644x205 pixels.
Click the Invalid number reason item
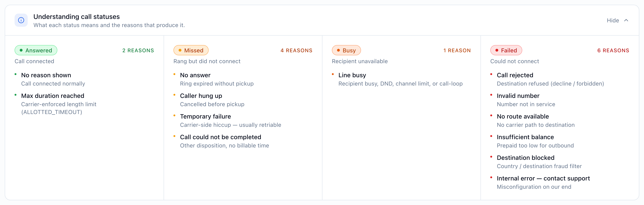click(518, 96)
